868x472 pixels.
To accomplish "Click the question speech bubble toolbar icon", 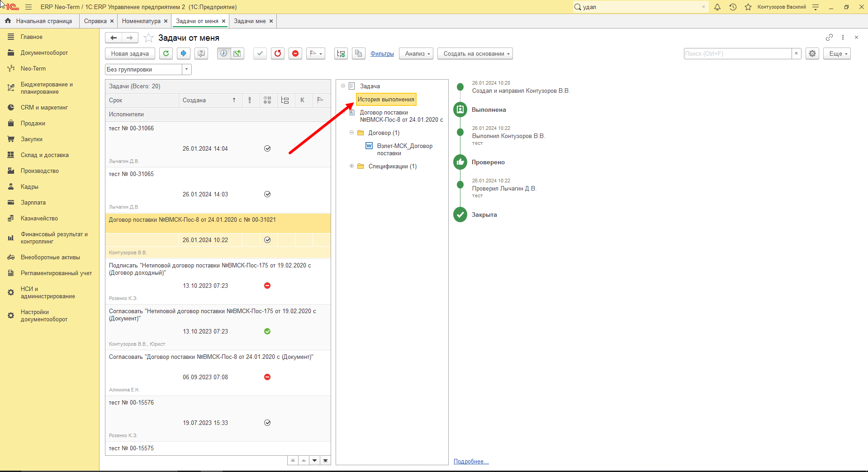I will tap(201, 53).
